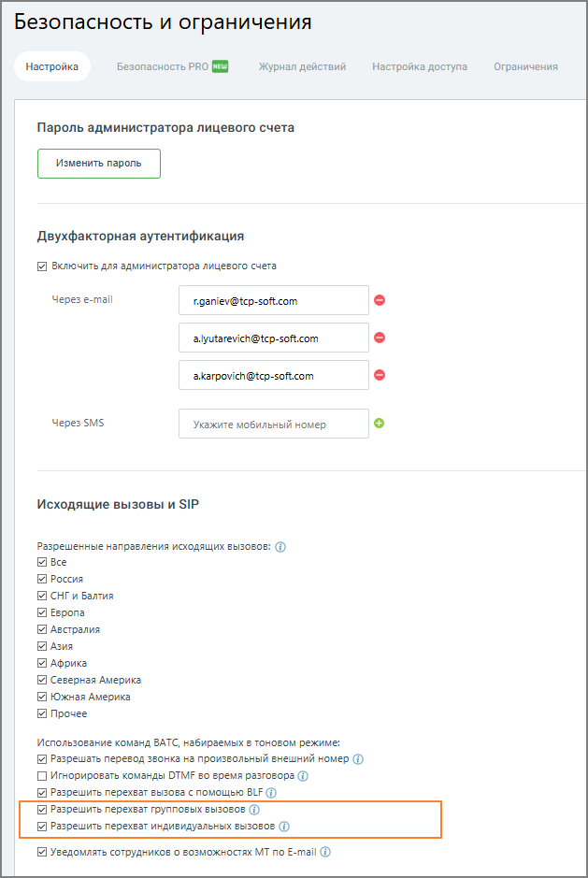
Task: Add a mobile number with the green plus icon
Action: pos(380,424)
